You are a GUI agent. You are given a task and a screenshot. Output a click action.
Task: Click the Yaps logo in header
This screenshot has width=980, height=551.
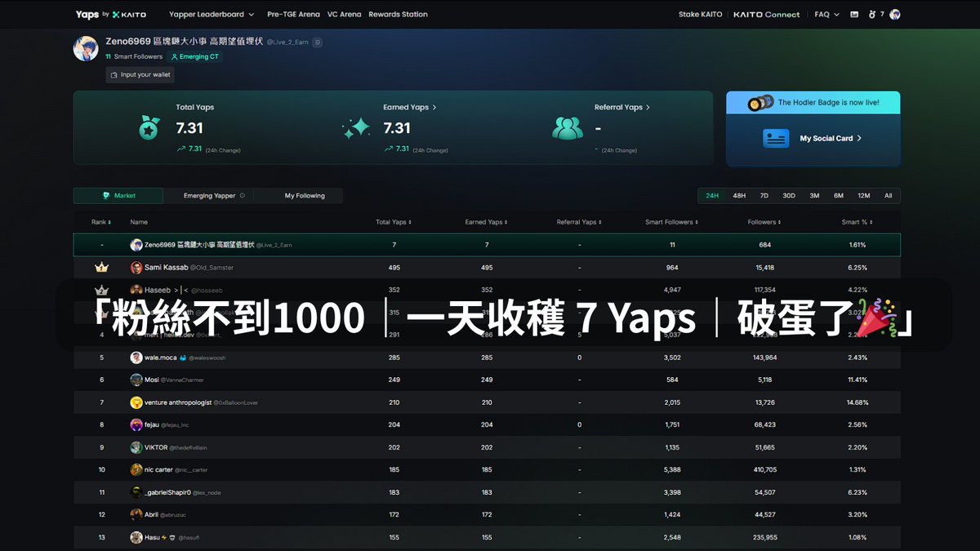pos(110,14)
